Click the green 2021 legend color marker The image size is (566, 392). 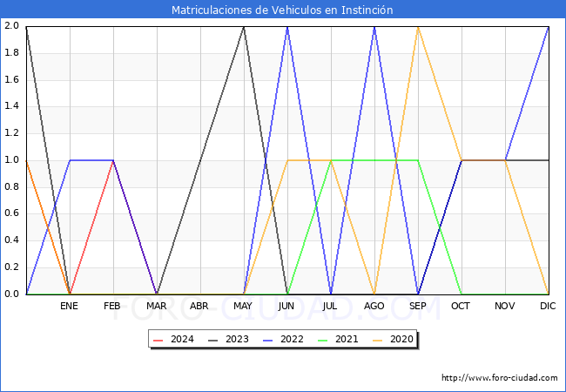click(x=323, y=340)
